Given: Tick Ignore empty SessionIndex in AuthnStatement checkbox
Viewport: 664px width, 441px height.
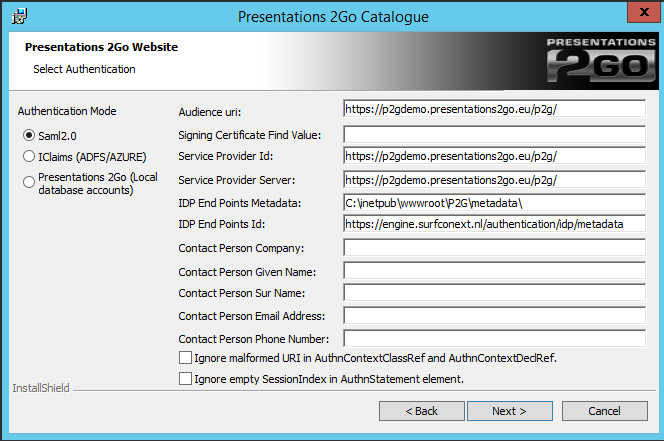Looking at the screenshot, I should 185,378.
